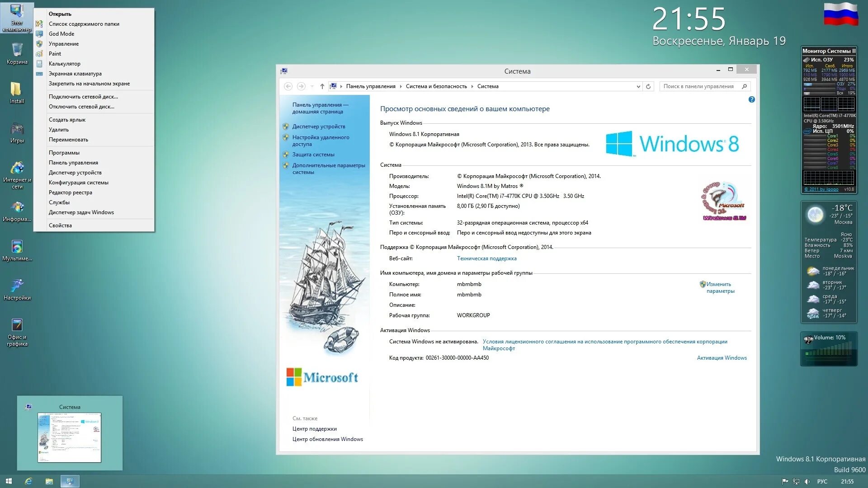Click Система и безопасность breadcrumb
The width and height of the screenshot is (868, 488).
click(x=436, y=86)
